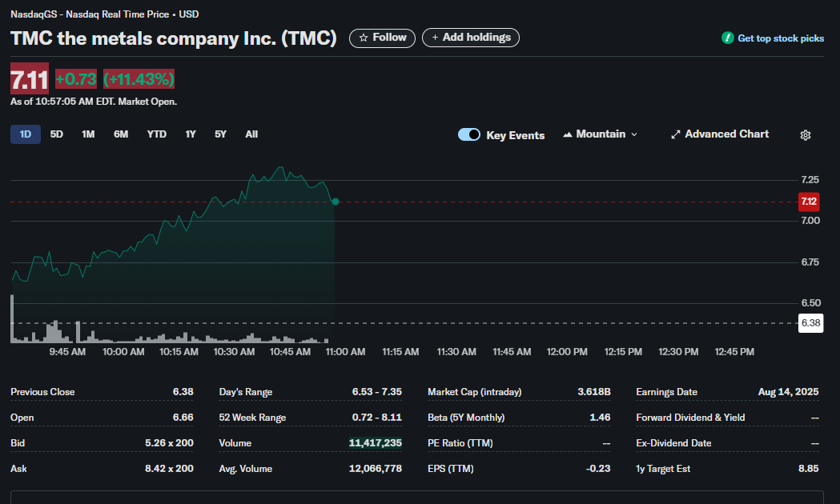Click the Previous Close value 6.38
840x504 pixels.
point(183,392)
